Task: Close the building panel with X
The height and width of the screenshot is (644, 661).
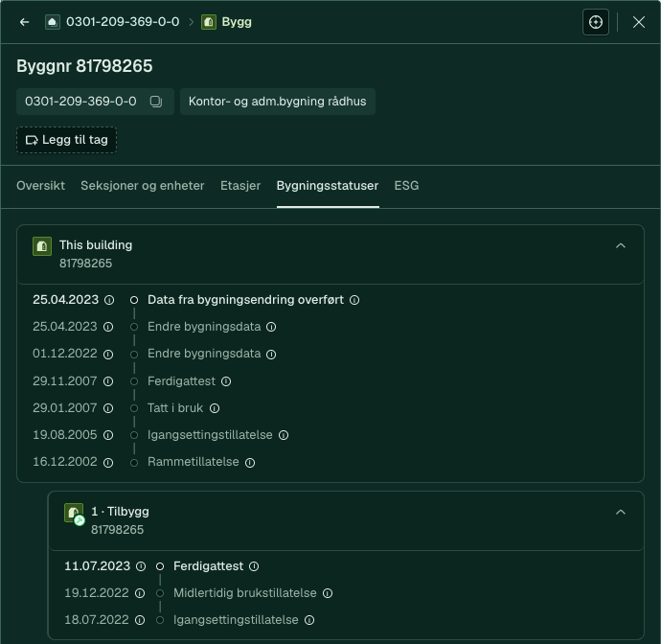Action: (x=639, y=22)
